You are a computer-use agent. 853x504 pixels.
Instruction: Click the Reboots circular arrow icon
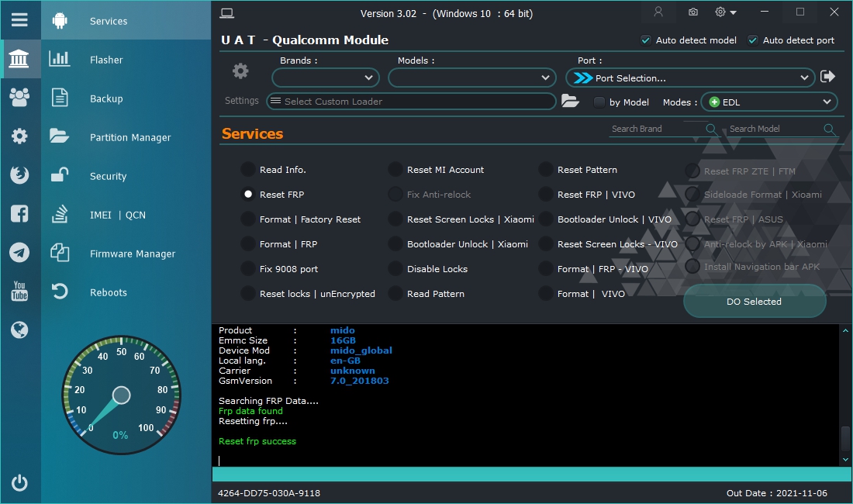click(59, 292)
